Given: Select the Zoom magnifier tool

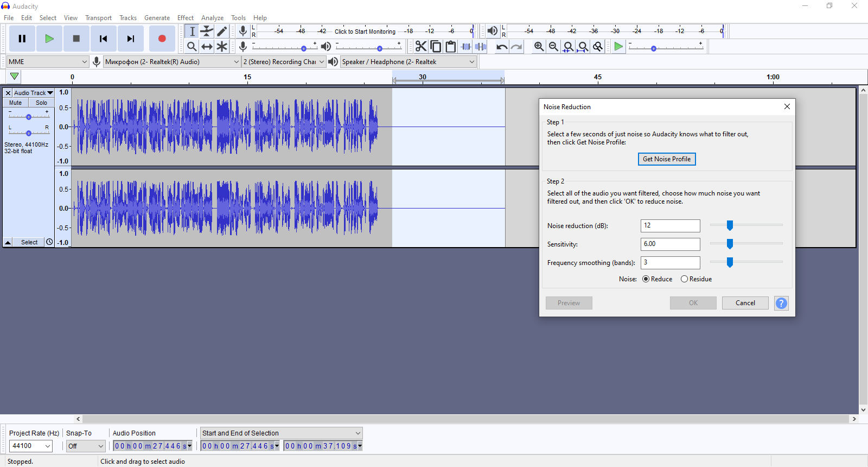Looking at the screenshot, I should [192, 47].
